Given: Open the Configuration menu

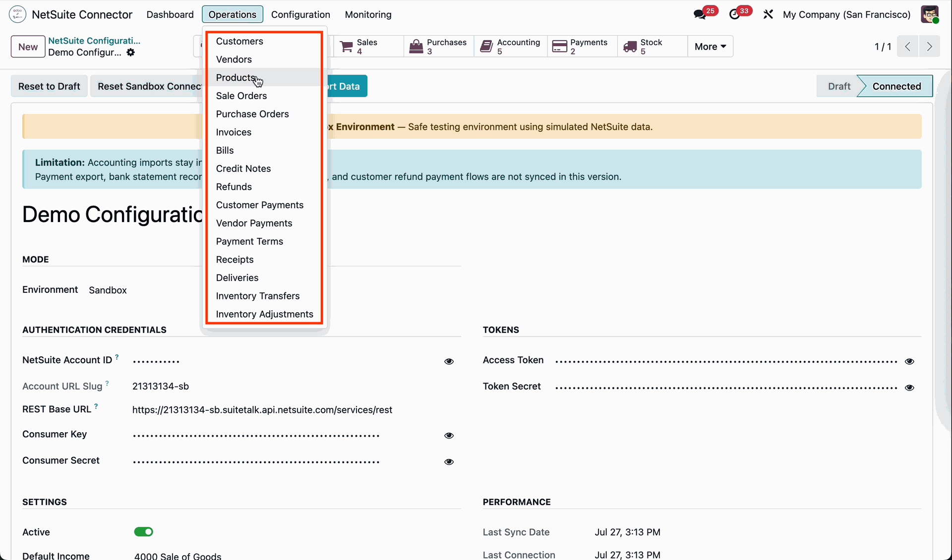Looking at the screenshot, I should point(300,14).
